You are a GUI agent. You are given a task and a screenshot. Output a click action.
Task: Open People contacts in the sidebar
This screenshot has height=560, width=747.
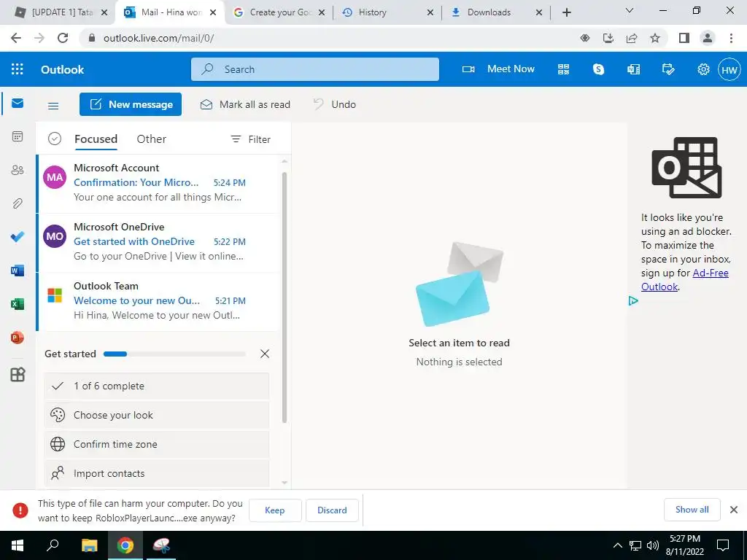pos(18,170)
